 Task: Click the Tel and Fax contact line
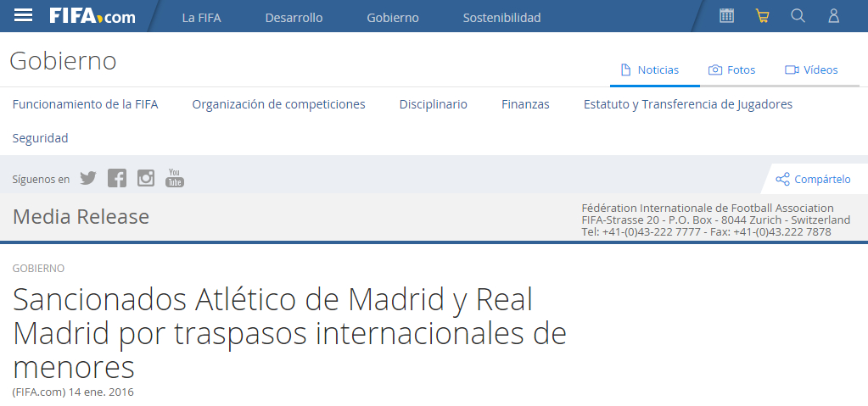[x=706, y=231]
